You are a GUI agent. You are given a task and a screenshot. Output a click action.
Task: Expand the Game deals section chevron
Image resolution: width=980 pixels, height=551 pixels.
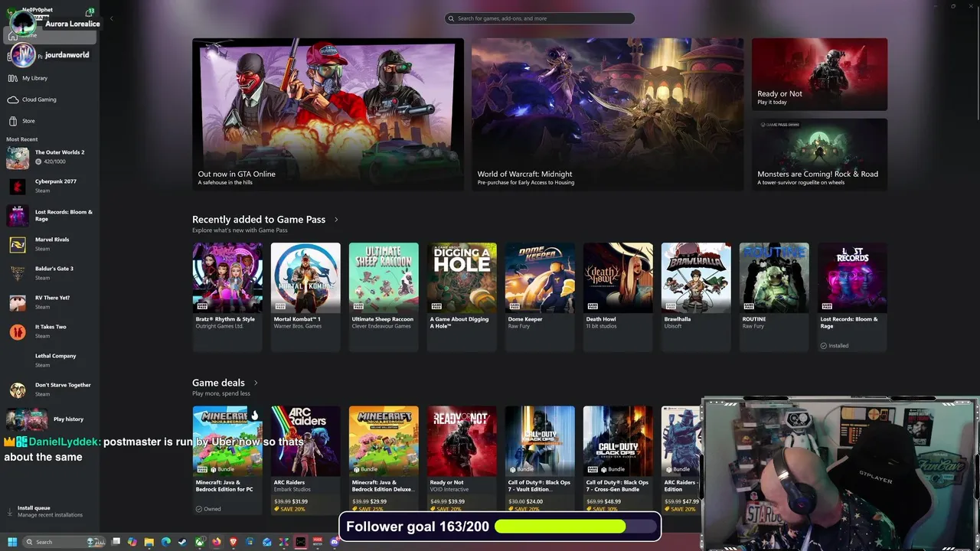[x=256, y=383]
